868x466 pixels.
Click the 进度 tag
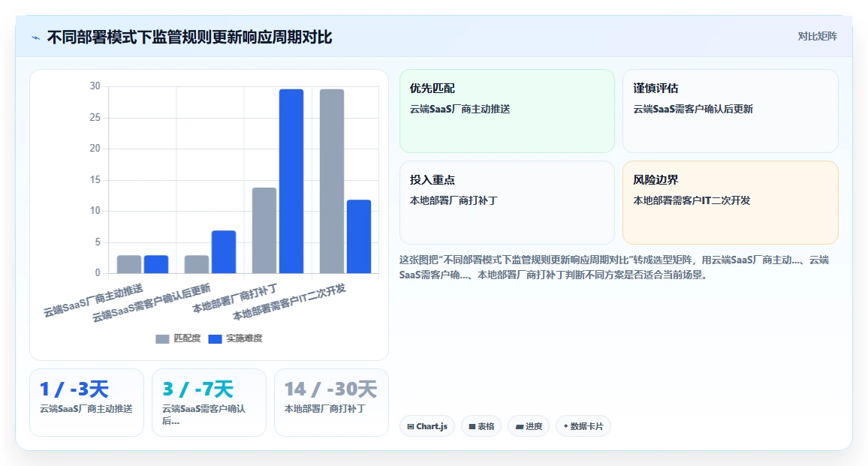[529, 426]
